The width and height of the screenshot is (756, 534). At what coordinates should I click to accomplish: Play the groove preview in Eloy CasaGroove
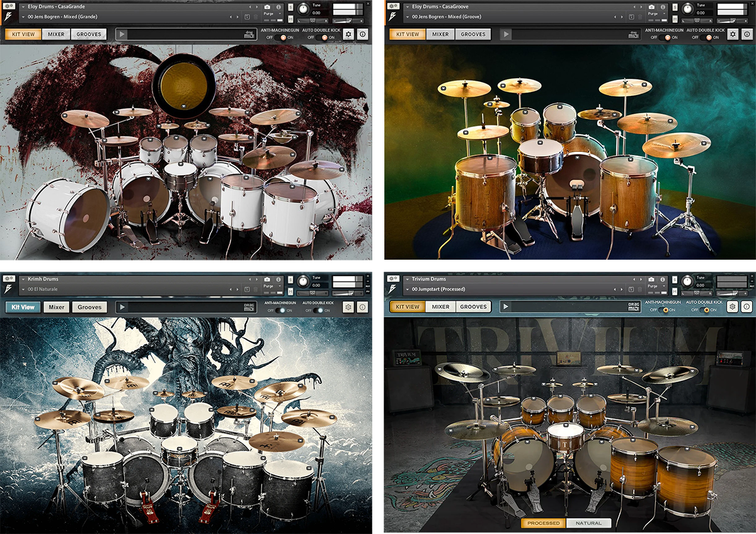(506, 34)
